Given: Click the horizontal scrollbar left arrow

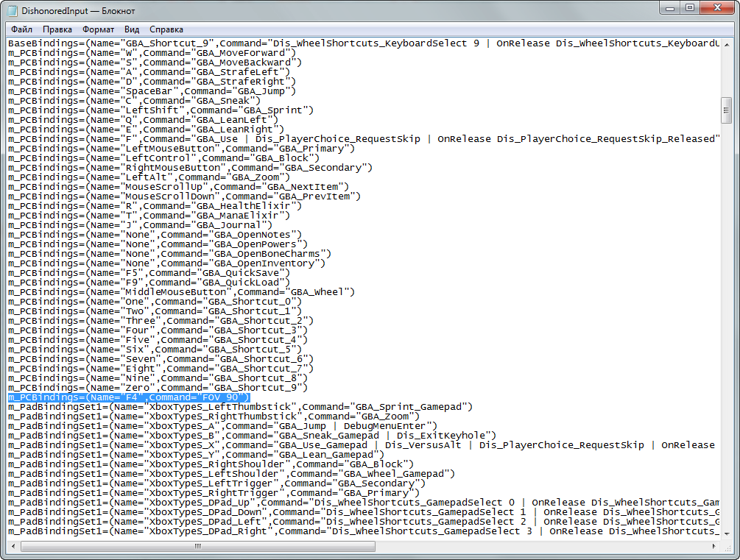Looking at the screenshot, I should pos(13,546).
